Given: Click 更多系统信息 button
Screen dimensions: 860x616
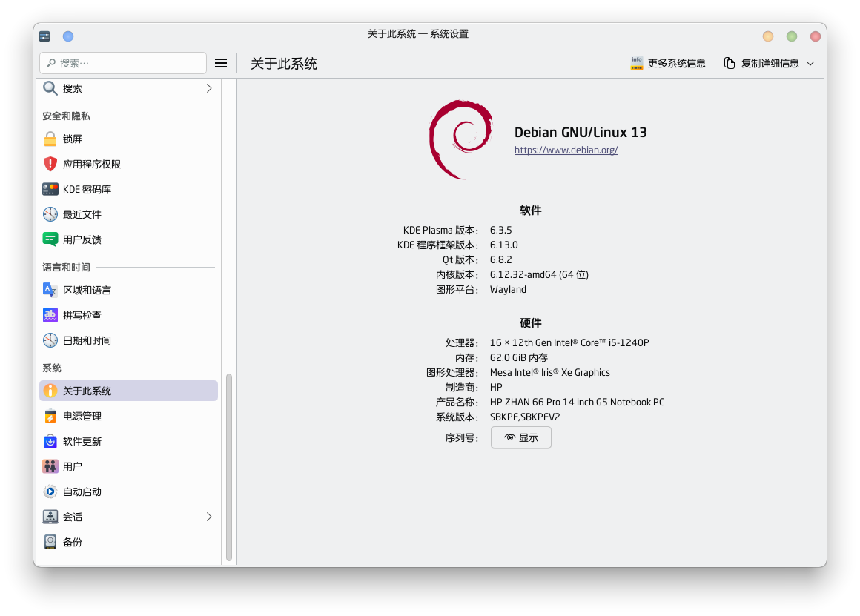Looking at the screenshot, I should tap(668, 63).
